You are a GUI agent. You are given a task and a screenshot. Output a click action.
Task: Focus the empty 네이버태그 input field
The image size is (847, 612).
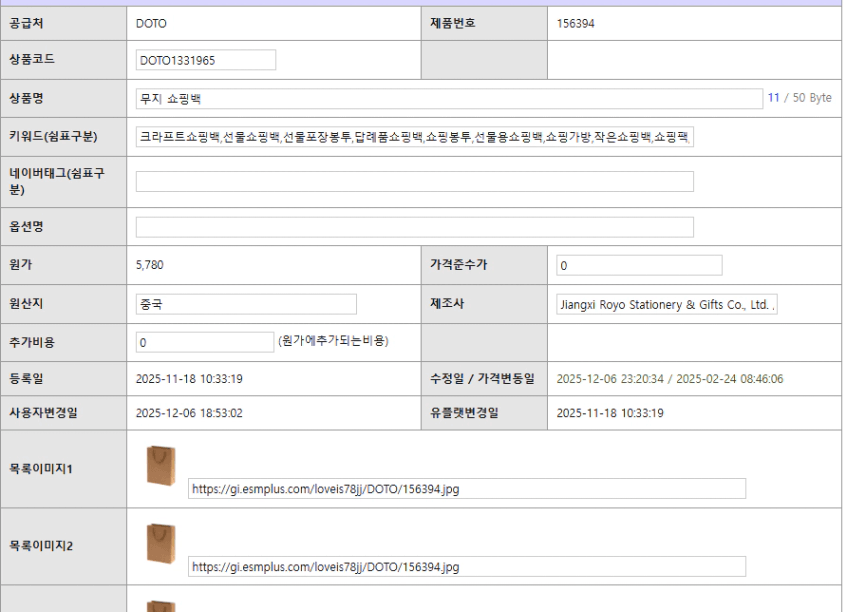coord(414,181)
